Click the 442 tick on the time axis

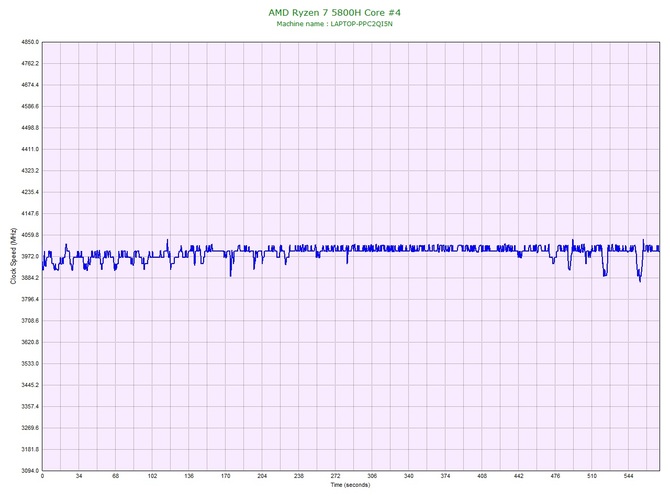519,476
